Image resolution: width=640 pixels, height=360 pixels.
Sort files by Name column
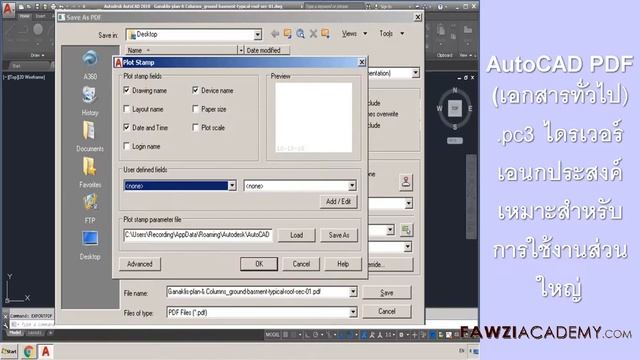click(x=181, y=50)
